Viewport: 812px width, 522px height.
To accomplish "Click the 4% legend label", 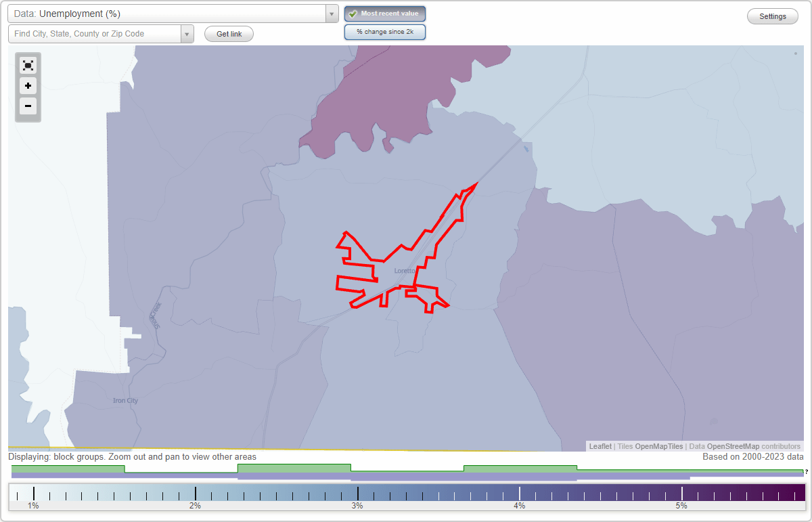I will coord(519,506).
